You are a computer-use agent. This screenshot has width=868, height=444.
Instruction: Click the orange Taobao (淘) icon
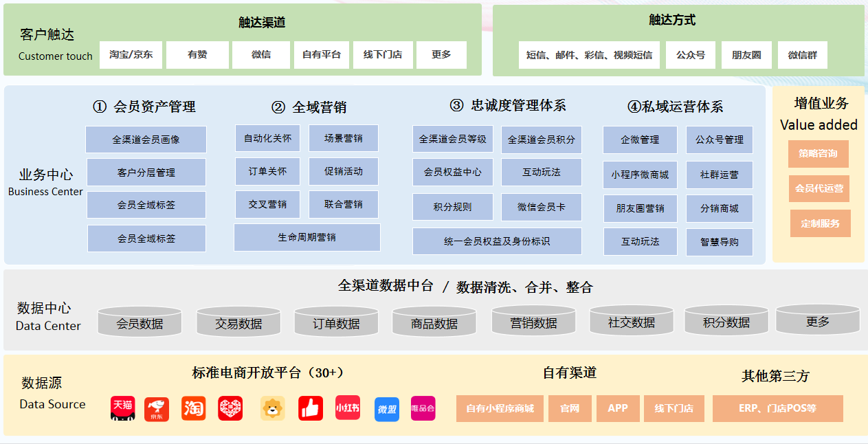coord(194,408)
